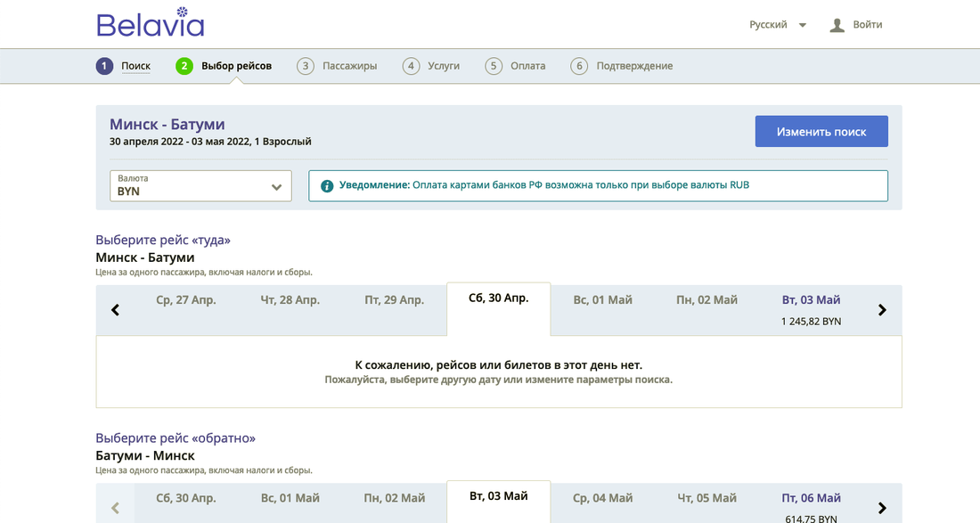Image resolution: width=980 pixels, height=523 pixels.
Task: Click the user profile icon
Action: [837, 25]
